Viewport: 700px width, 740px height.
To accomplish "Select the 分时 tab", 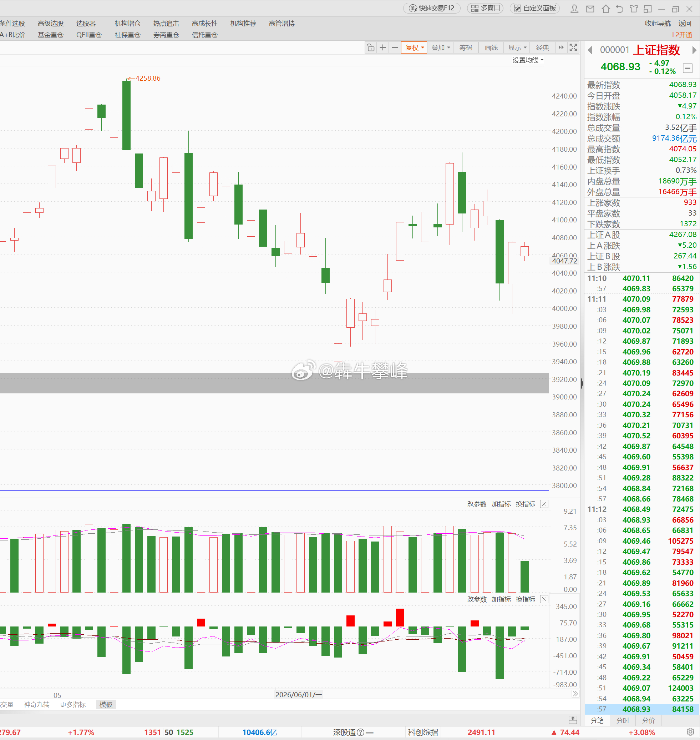I will pyautogui.click(x=623, y=721).
